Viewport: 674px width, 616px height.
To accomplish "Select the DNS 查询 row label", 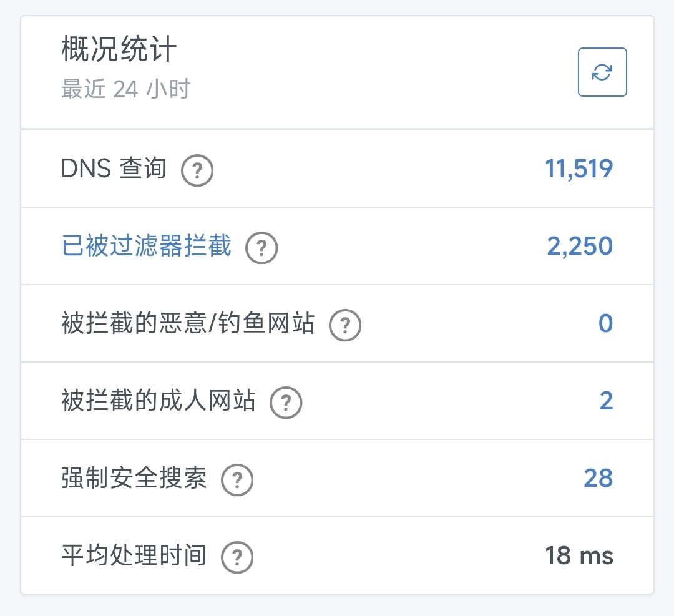I will (x=114, y=168).
